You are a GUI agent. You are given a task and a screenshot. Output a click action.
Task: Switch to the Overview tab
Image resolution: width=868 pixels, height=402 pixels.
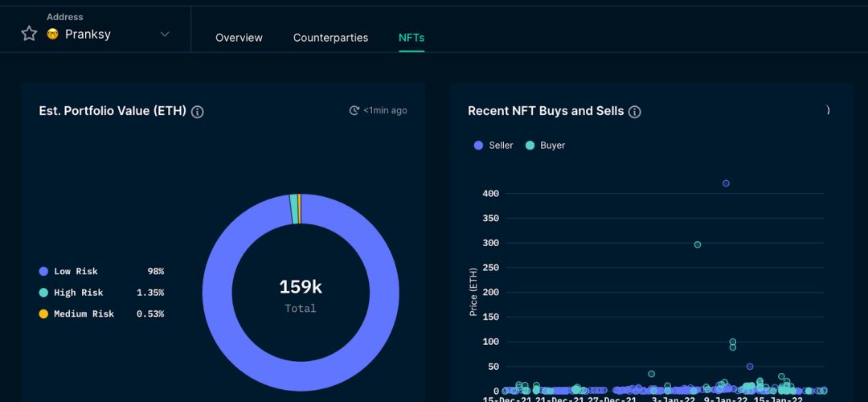point(239,38)
